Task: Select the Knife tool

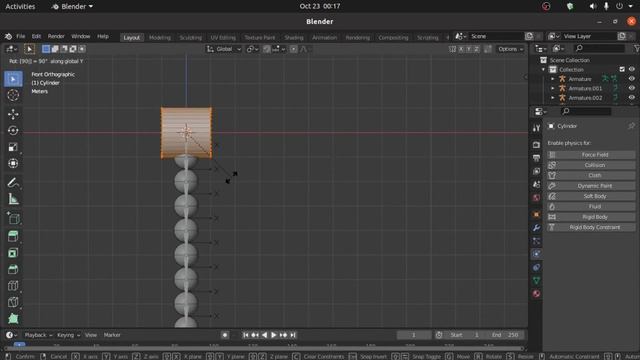Action: pyautogui.click(x=13, y=302)
